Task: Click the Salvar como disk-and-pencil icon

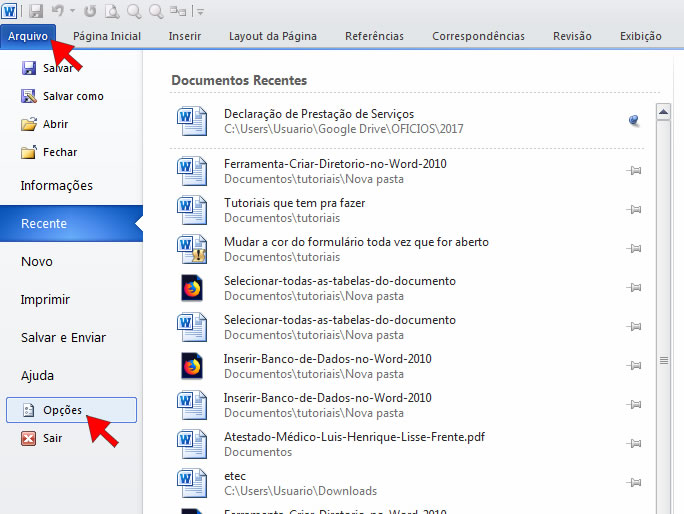Action: click(x=29, y=96)
